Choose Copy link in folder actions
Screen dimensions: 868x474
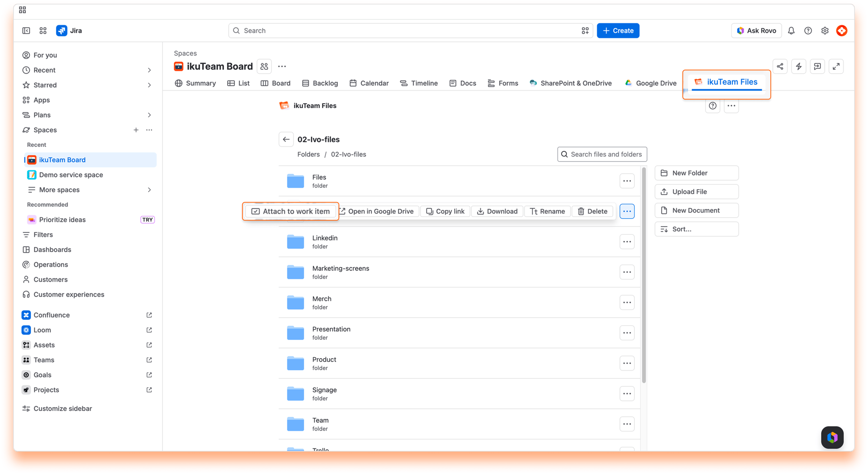(445, 211)
